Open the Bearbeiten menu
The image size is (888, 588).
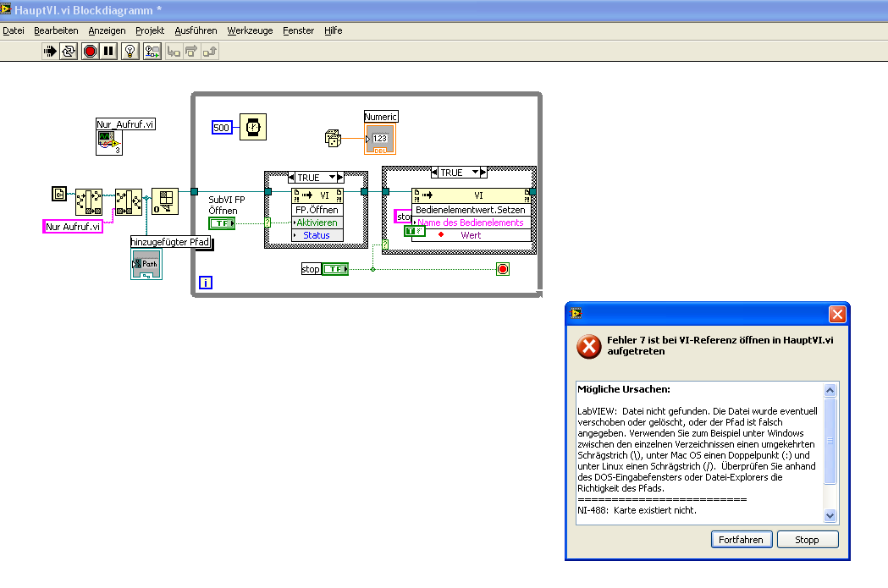click(x=56, y=30)
